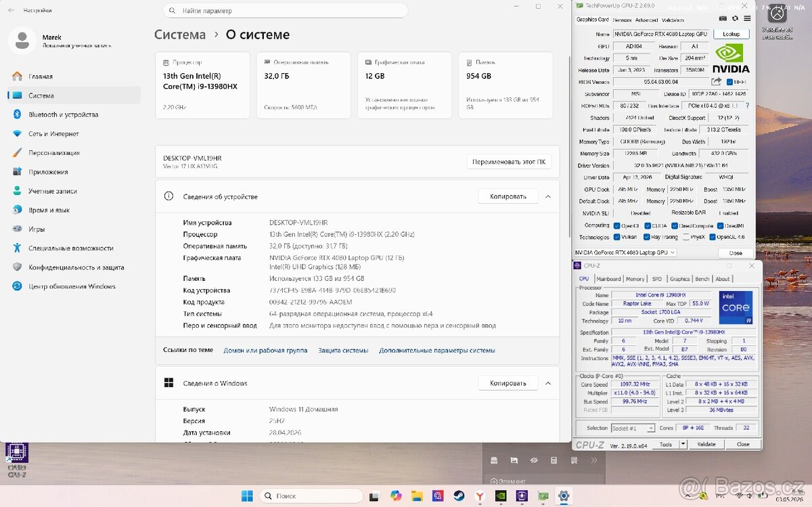Viewport: 812px width, 507px height.
Task: Open Windows Start menu
Action: [x=246, y=495]
